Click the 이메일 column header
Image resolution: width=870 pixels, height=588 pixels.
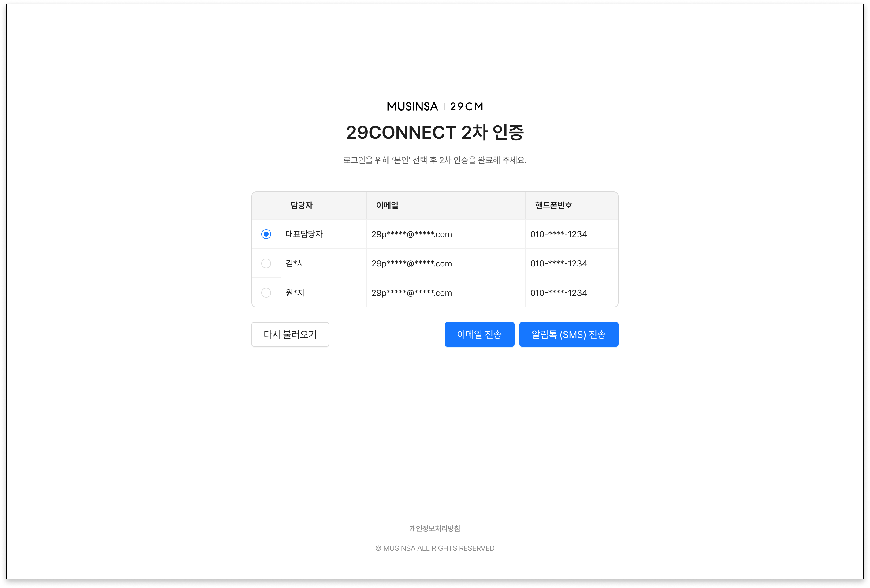(x=387, y=205)
